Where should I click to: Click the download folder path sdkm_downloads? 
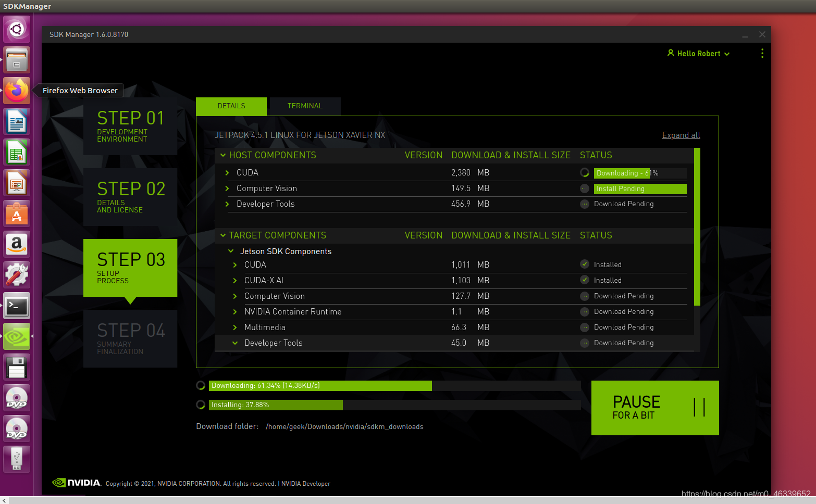tap(344, 427)
